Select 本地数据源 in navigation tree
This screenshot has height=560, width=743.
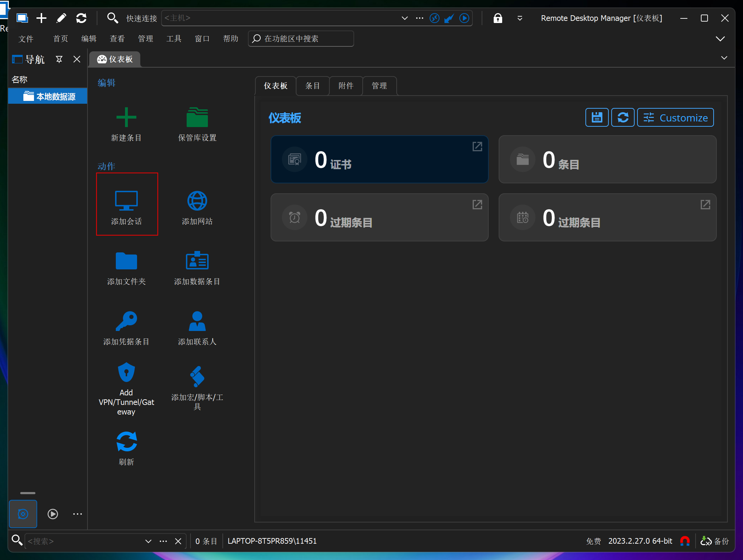[x=55, y=96]
